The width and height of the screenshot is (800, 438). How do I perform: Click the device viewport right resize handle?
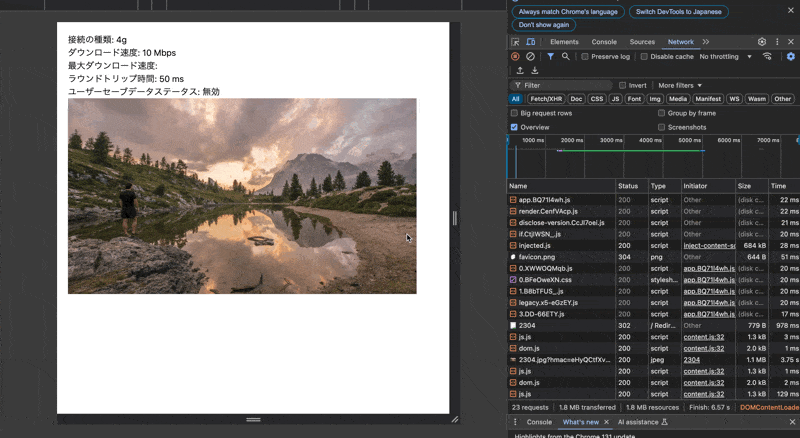click(455, 218)
